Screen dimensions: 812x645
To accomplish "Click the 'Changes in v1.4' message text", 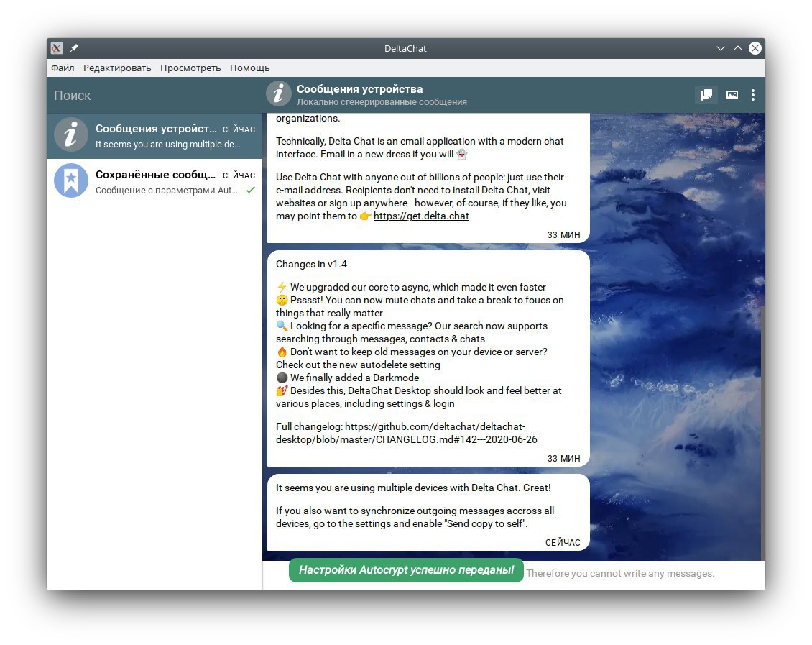I will tap(311, 264).
